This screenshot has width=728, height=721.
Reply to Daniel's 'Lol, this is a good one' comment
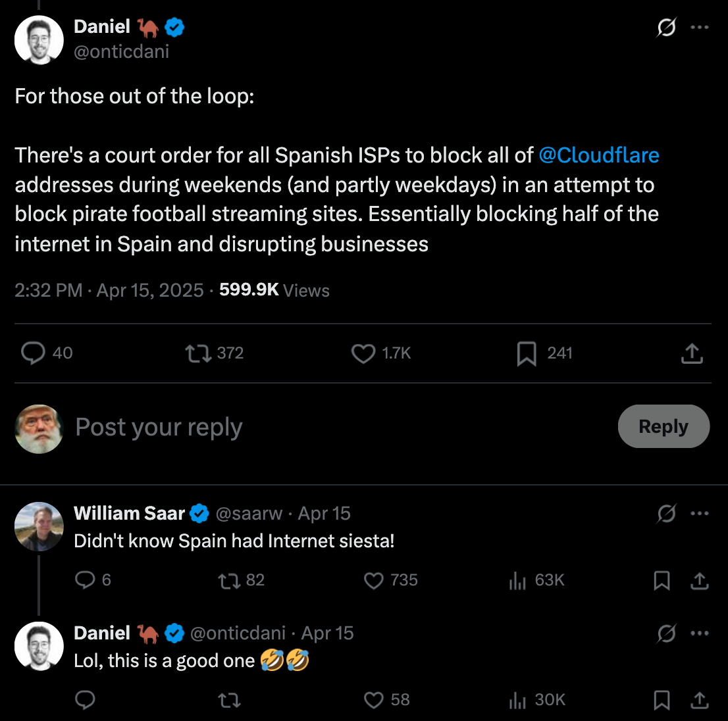tap(86, 700)
